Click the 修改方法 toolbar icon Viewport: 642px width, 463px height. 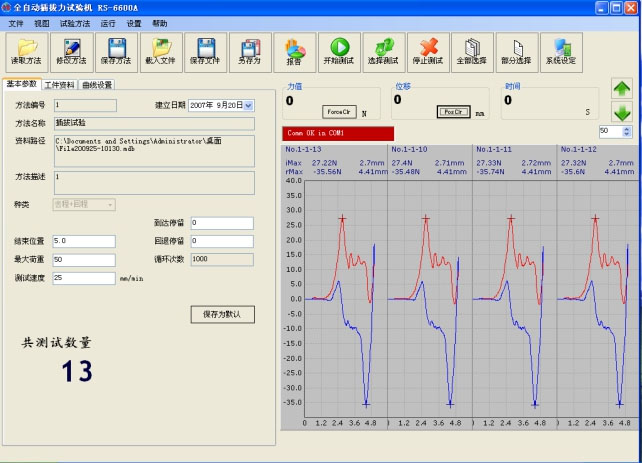(71, 48)
